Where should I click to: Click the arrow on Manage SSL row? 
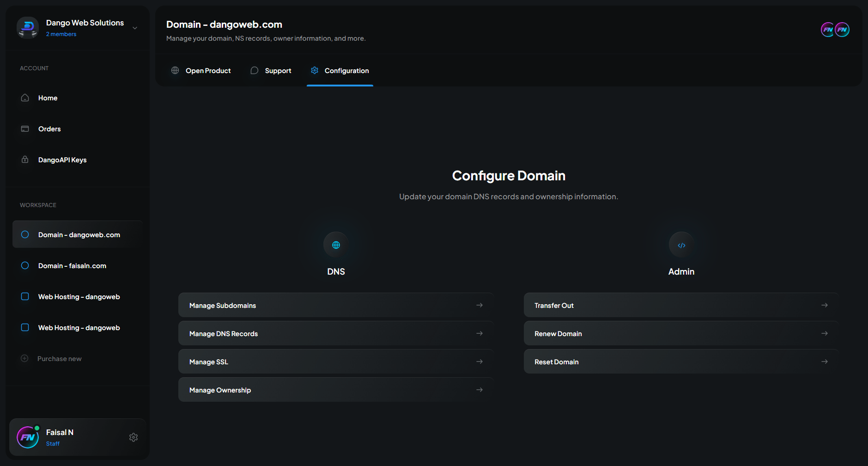point(480,362)
